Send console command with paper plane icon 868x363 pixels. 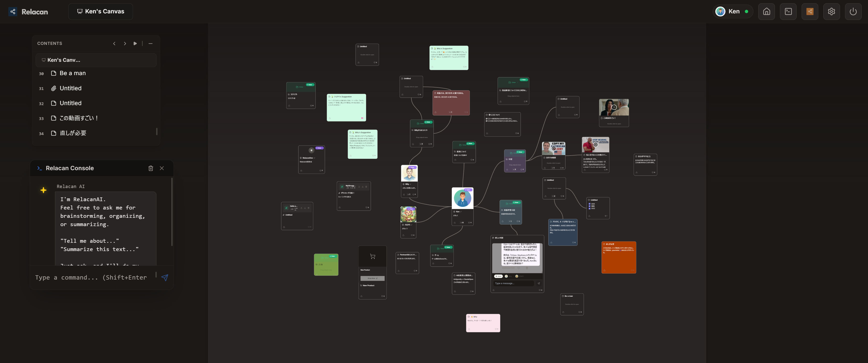[165, 278]
